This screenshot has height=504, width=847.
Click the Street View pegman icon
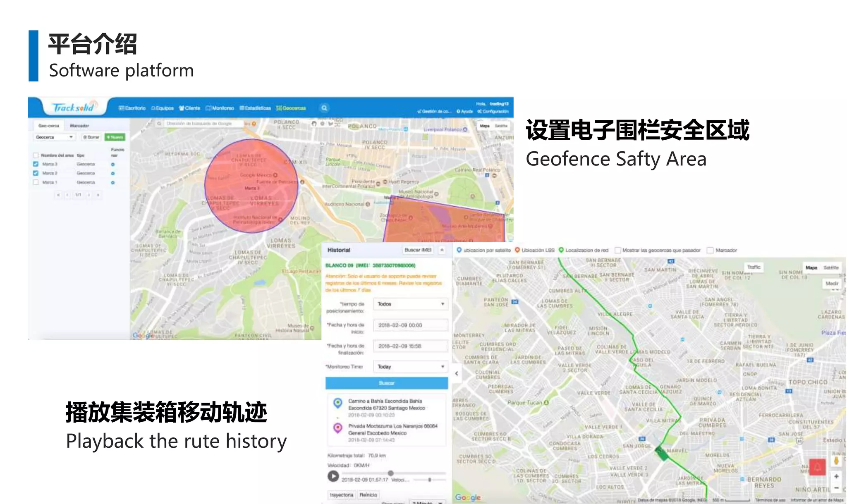coord(836,461)
